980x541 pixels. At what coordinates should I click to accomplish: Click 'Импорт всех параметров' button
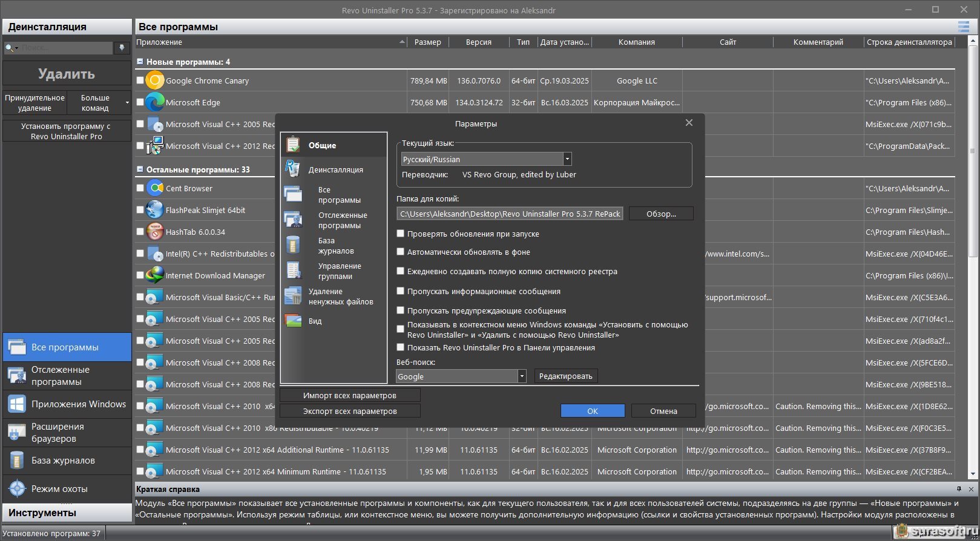point(350,395)
